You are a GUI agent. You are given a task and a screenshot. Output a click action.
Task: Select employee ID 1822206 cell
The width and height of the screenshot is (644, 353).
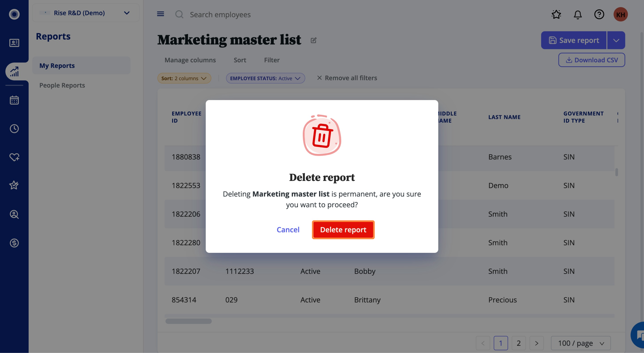click(x=186, y=214)
